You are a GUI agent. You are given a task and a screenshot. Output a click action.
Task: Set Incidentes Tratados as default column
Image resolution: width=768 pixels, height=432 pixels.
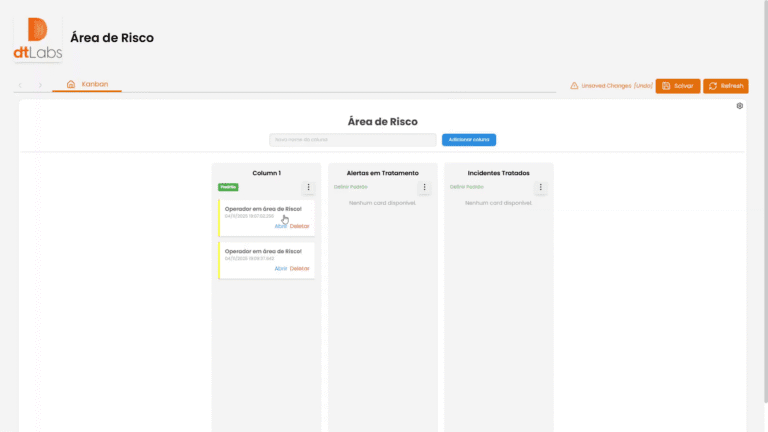coord(467,187)
